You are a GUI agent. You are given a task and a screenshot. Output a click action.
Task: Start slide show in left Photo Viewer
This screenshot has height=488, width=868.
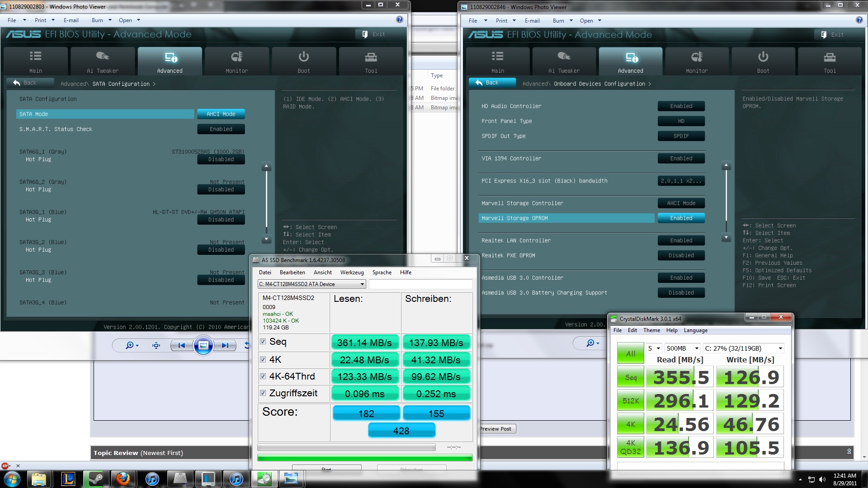click(203, 346)
